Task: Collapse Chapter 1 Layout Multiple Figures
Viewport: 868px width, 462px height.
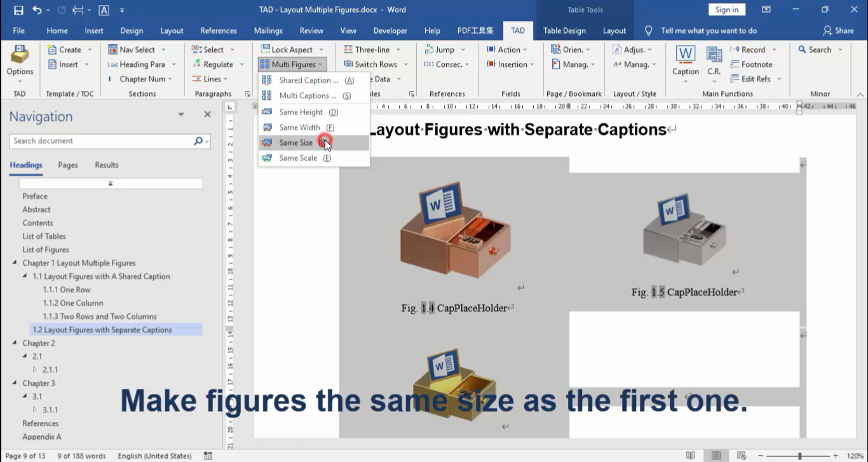Action: 15,263
